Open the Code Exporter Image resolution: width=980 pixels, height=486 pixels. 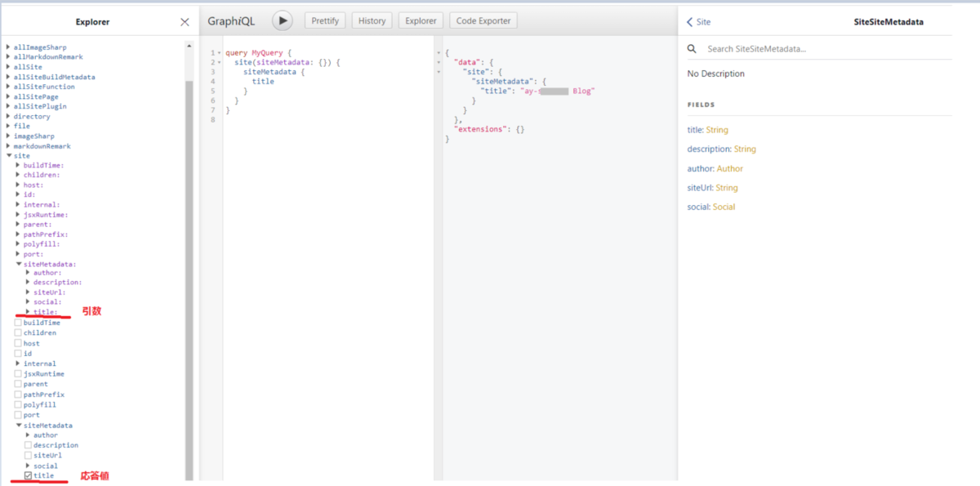[x=484, y=20]
